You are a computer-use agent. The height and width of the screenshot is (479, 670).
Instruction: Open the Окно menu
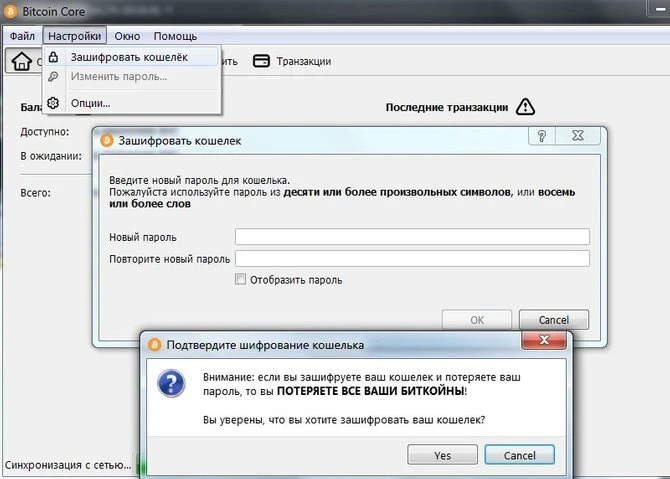127,36
